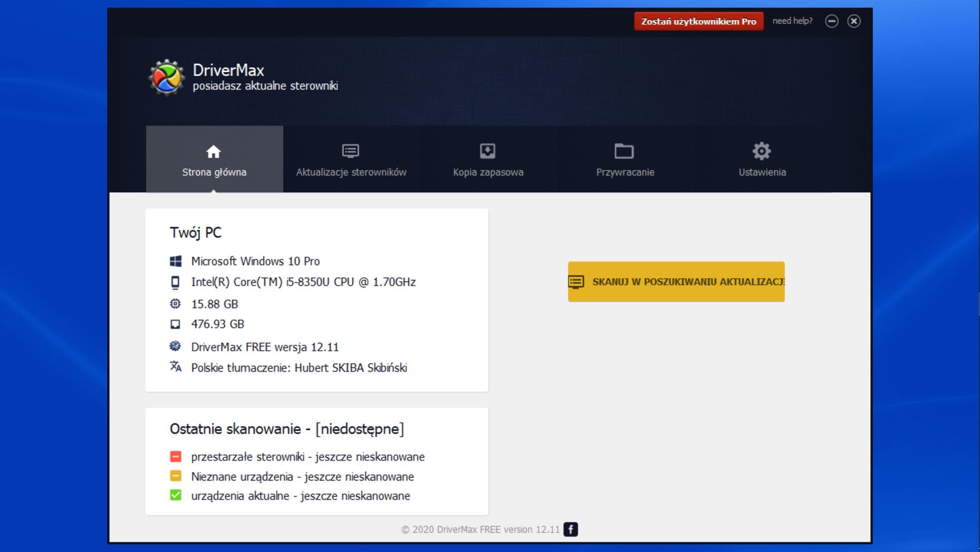980x552 pixels.
Task: Open the Facebook page icon in footer
Action: 570,529
